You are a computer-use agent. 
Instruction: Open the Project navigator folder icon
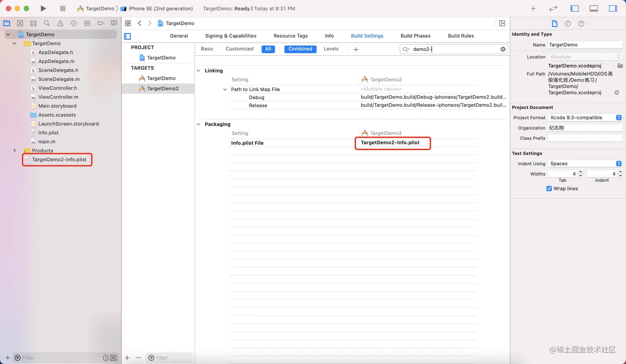pyautogui.click(x=7, y=23)
